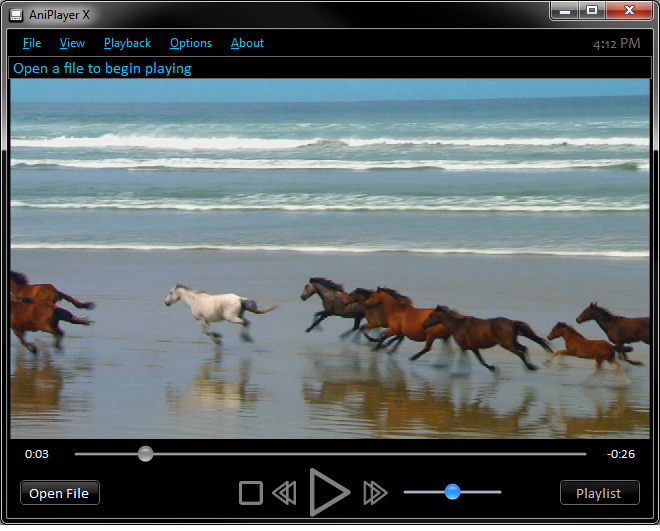Open the View menu
Image resolution: width=660 pixels, height=531 pixels.
coord(72,43)
